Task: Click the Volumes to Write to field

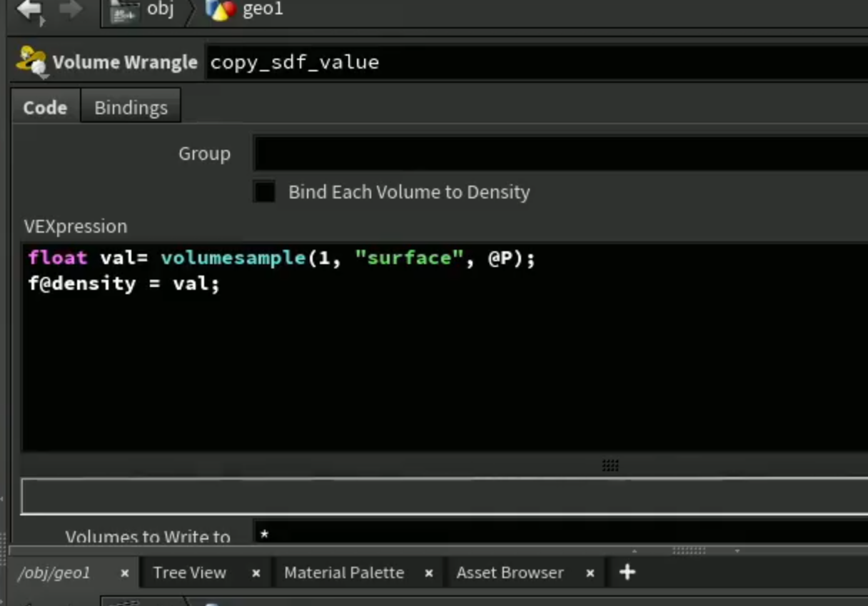Action: (560, 533)
